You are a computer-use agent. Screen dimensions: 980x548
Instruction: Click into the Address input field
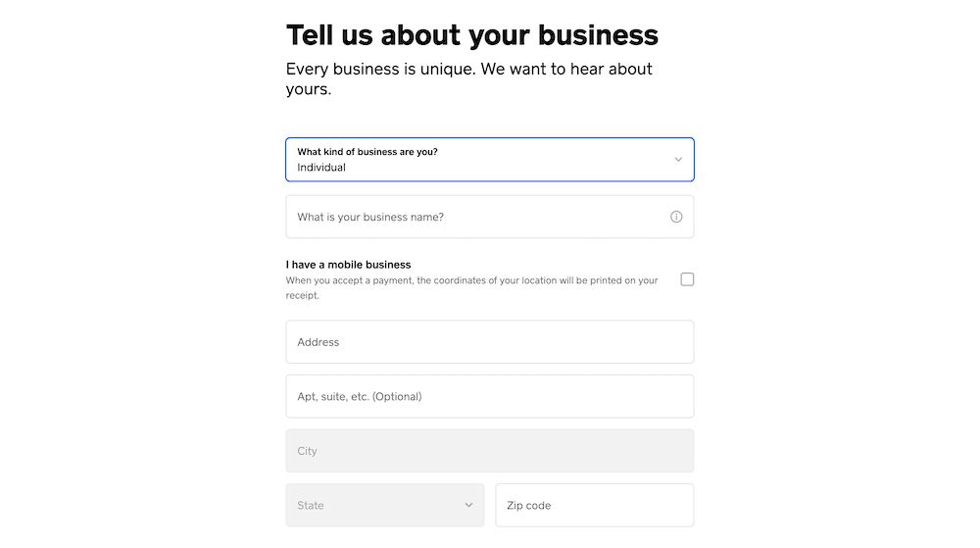coord(490,342)
